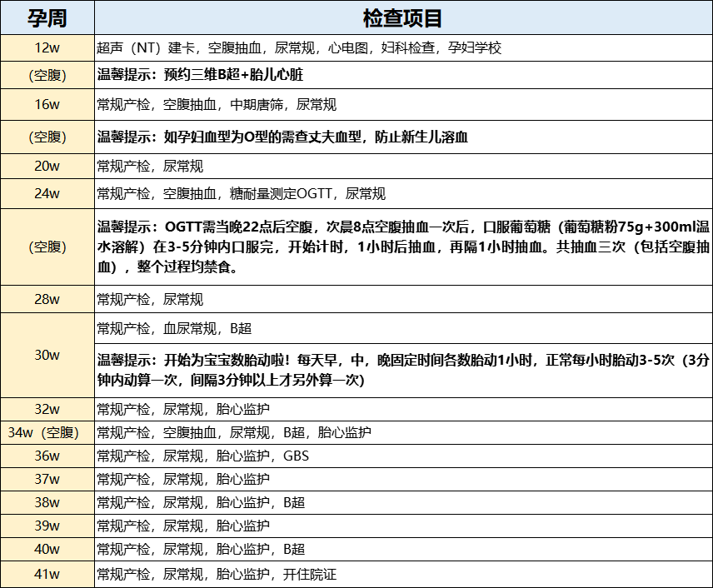Viewport: 713px width, 588px height.
Task: Click the 28w week cell
Action: pos(47,299)
